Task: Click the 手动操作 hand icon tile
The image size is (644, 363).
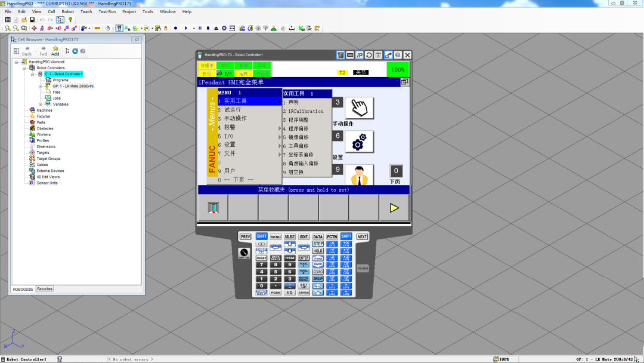Action: point(360,108)
